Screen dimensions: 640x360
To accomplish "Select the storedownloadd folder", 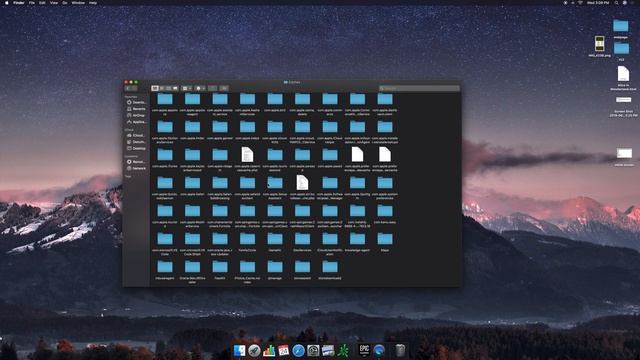I will [x=330, y=267].
